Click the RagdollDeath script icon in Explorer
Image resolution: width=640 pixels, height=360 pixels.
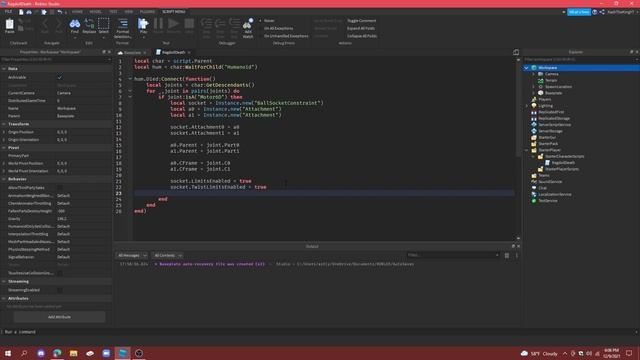coord(547,162)
